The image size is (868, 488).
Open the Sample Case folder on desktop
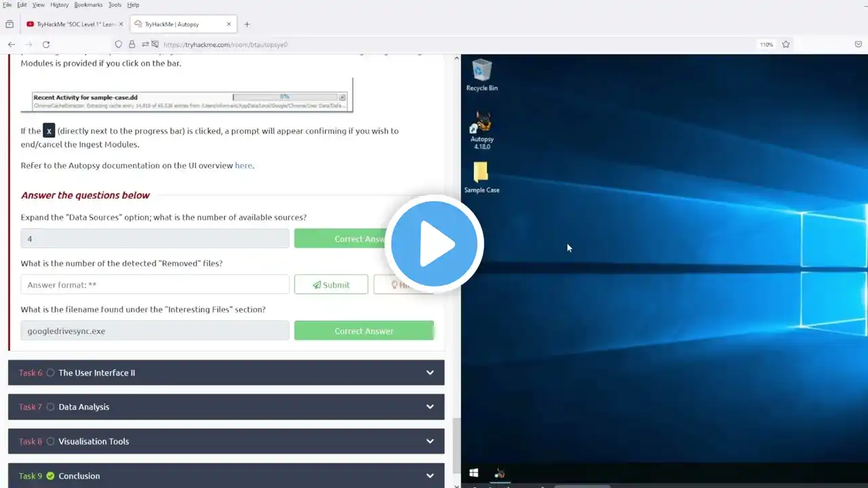point(481,178)
